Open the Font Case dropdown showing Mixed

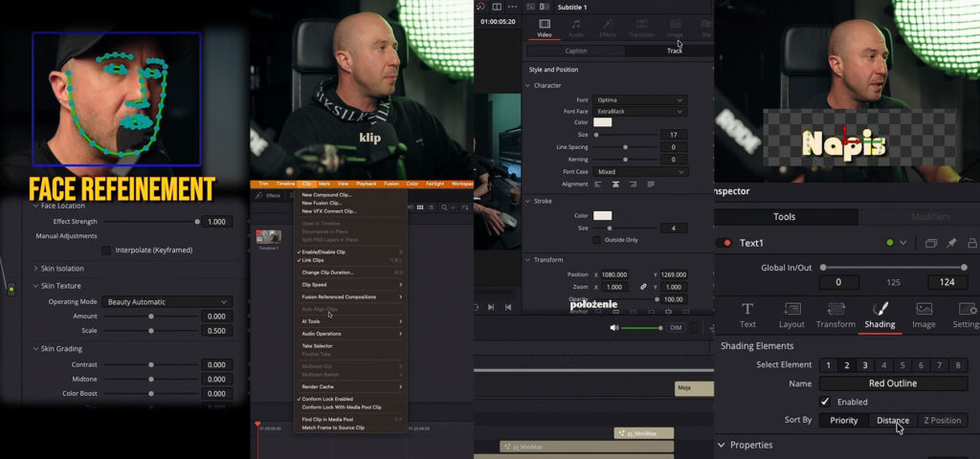pos(640,172)
